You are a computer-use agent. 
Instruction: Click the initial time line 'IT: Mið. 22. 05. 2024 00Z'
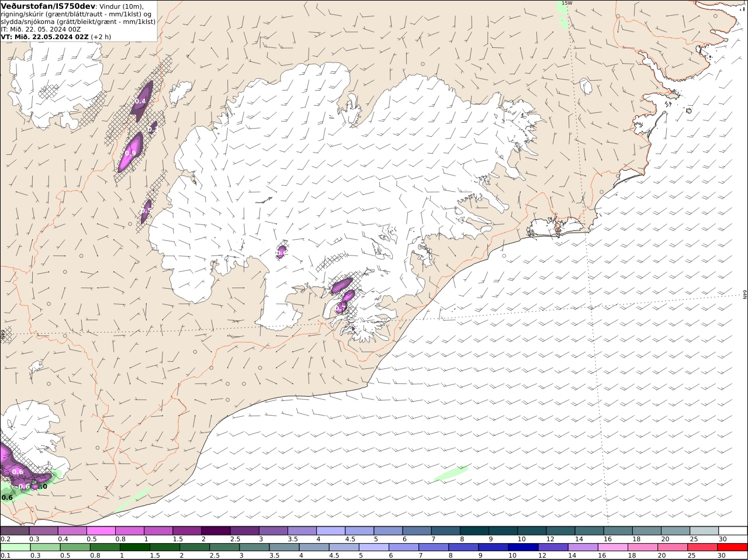41,29
